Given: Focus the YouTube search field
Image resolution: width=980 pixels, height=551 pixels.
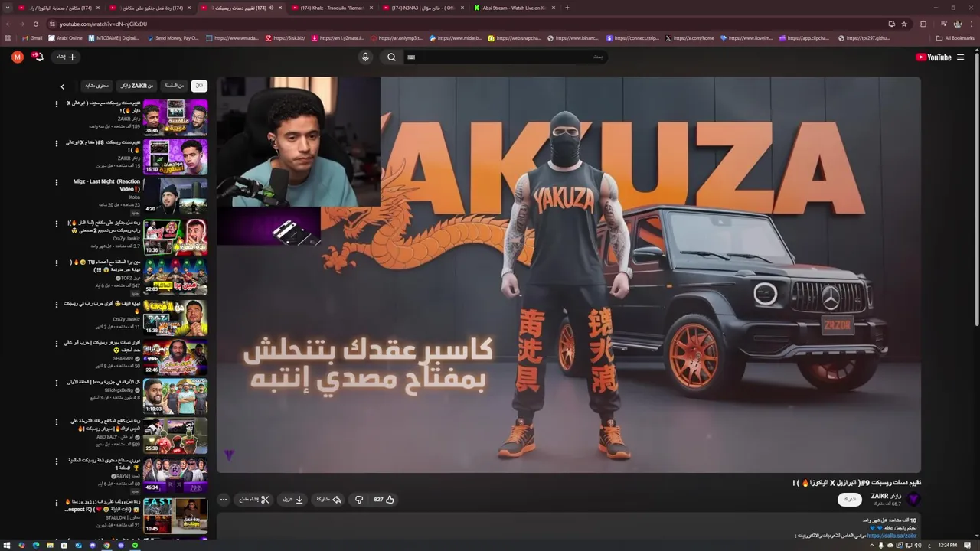Looking at the screenshot, I should tap(505, 57).
